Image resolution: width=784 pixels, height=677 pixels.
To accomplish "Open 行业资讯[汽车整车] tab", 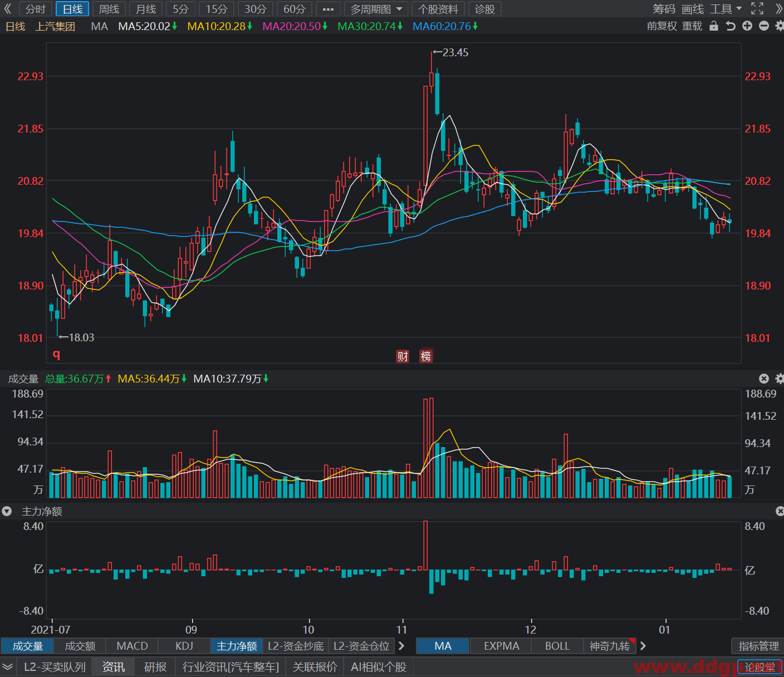I will [x=231, y=666].
